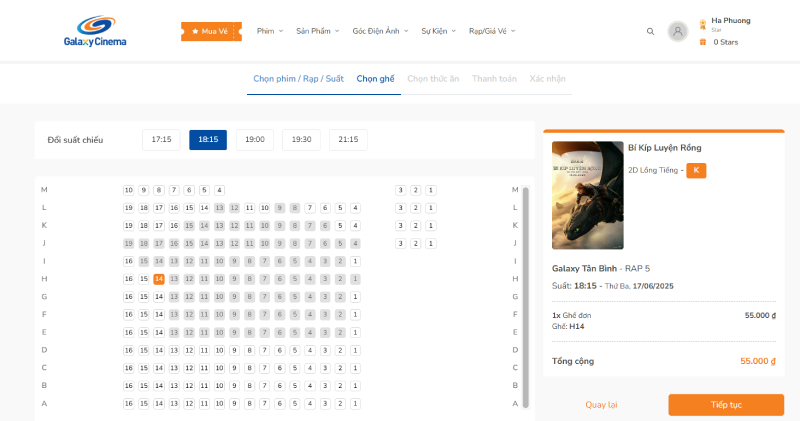Viewport: 800px width, 421px height.
Task: Select the Thanh toán step tab
Action: [x=494, y=79]
